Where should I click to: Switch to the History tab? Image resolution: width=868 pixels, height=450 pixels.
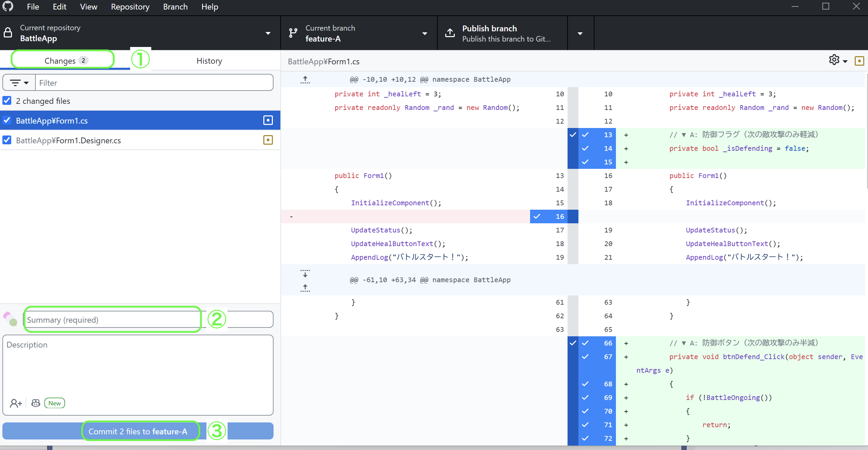coord(209,61)
